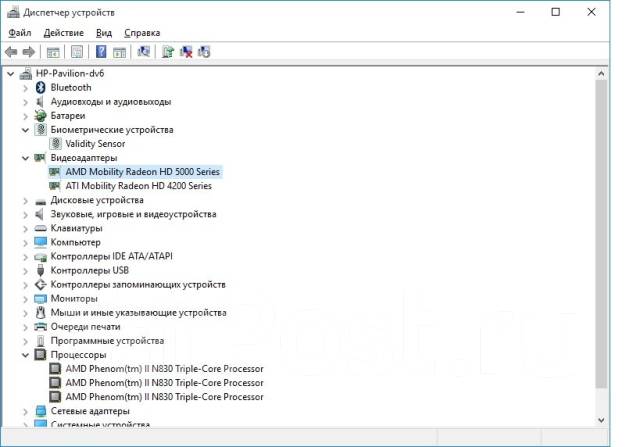
Task: Close the Диспетчер устройств window
Action: click(x=591, y=12)
